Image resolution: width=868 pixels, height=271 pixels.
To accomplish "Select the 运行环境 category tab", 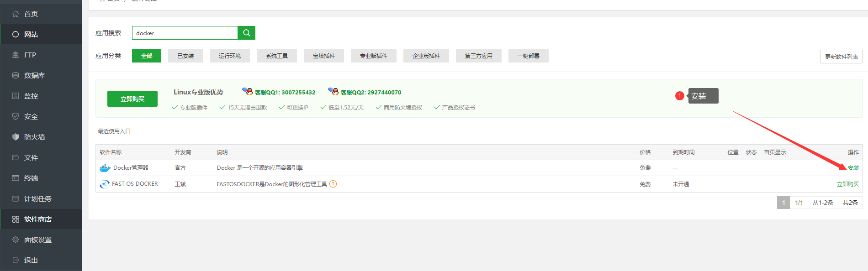I will pos(230,56).
